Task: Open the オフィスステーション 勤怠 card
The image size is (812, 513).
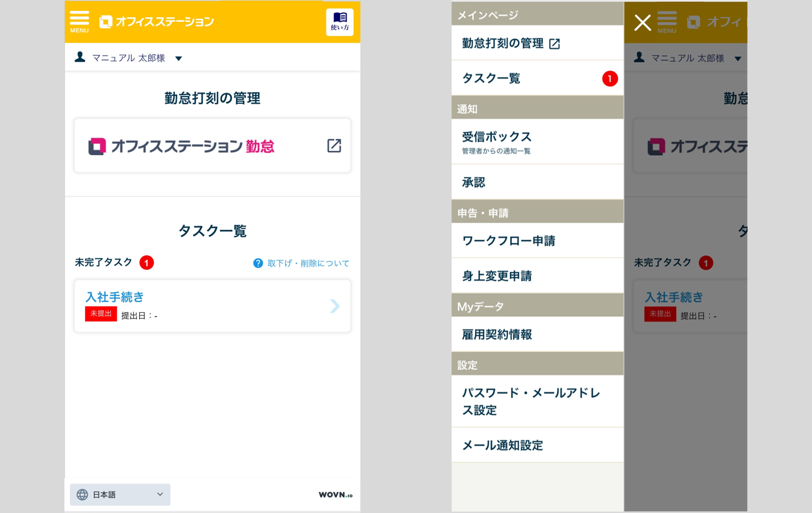Action: (212, 146)
